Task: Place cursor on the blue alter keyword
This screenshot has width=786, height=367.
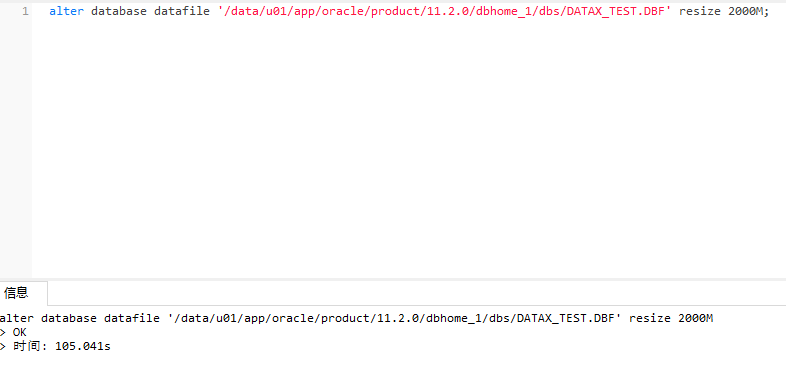Action: coord(66,11)
